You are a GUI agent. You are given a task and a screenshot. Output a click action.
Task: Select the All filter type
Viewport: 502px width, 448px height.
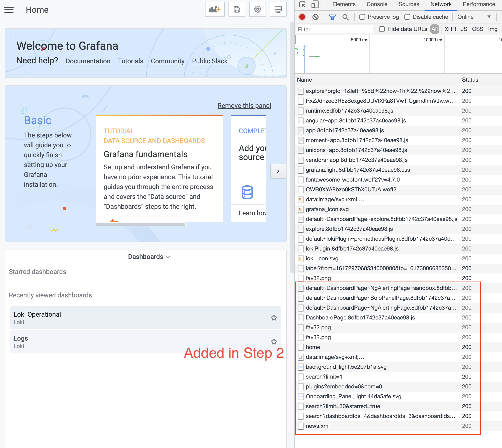(434, 29)
